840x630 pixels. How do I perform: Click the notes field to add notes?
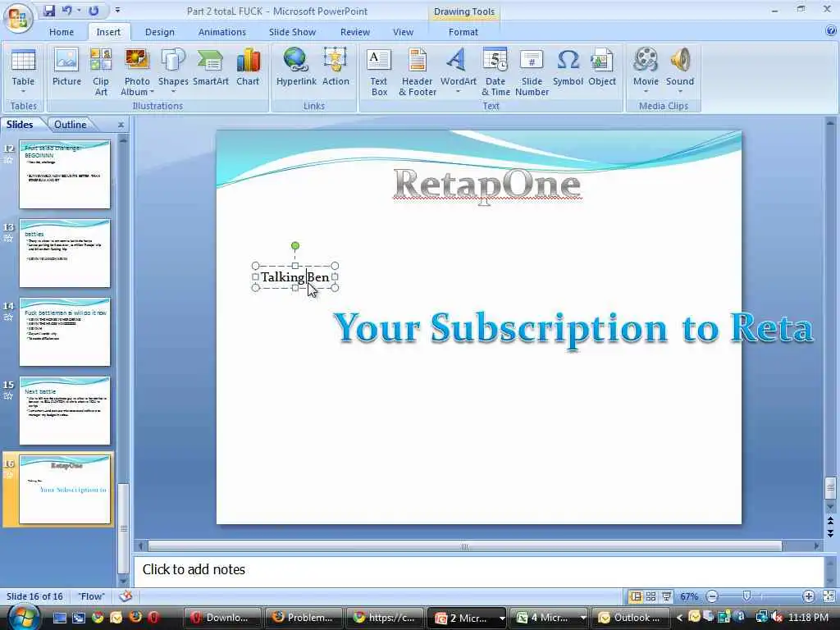(478, 570)
